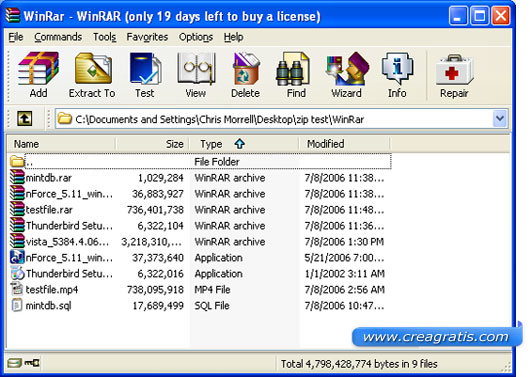
Task: Click the size 1,029,284
Action: pos(161,178)
